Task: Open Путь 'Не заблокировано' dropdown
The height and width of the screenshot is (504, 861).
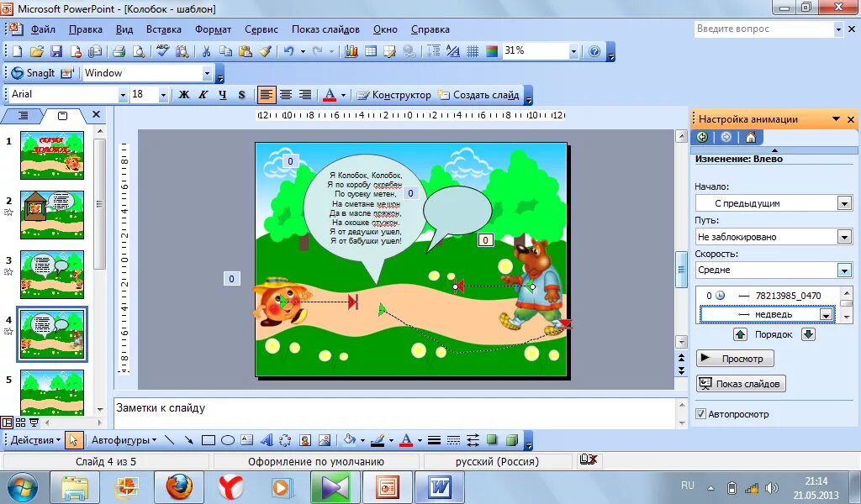Action: click(x=844, y=237)
